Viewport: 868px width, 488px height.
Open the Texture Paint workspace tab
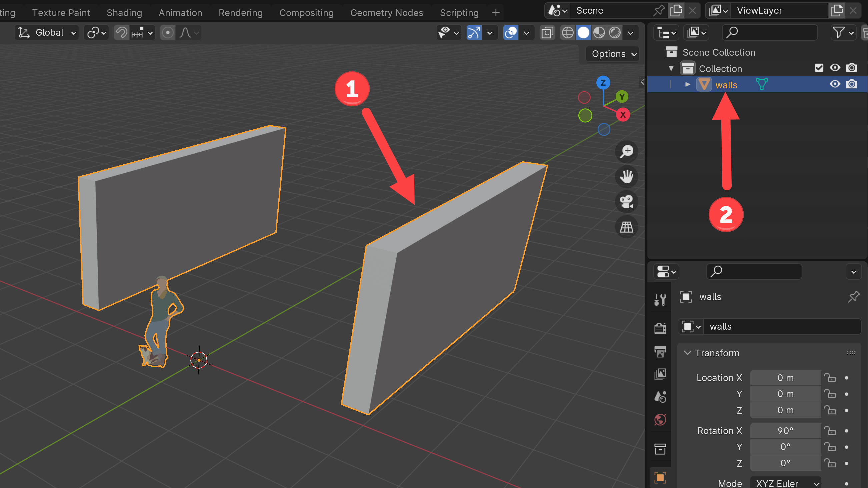point(61,12)
